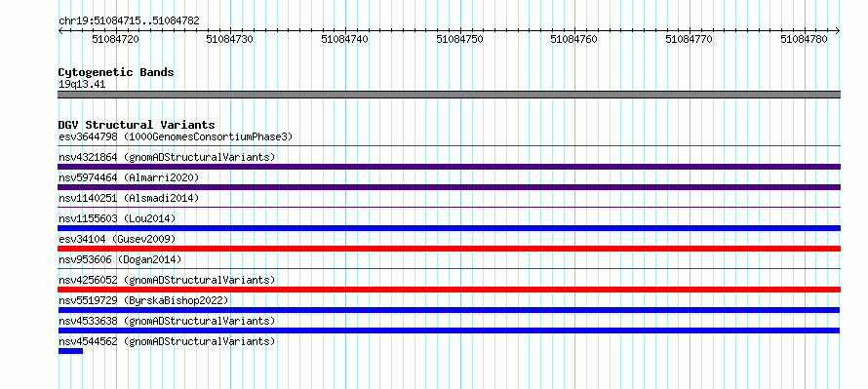Click the purple nsv4321864 variant bar

pos(449,167)
